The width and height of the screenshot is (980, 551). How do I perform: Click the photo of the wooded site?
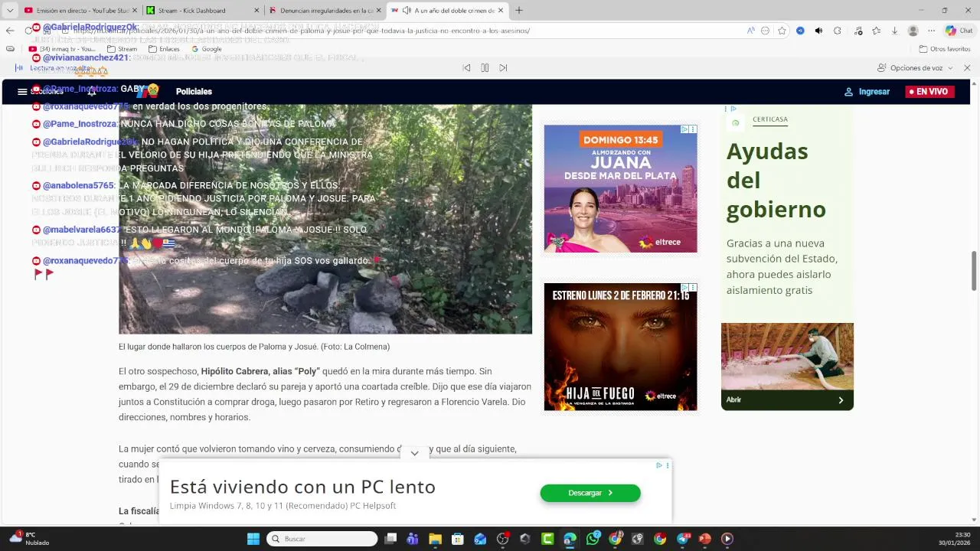click(x=325, y=219)
